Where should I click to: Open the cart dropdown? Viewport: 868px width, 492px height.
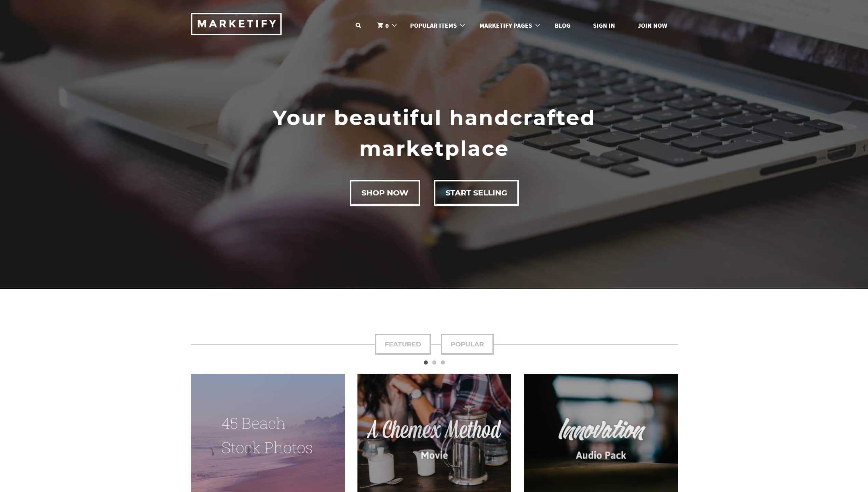click(387, 25)
